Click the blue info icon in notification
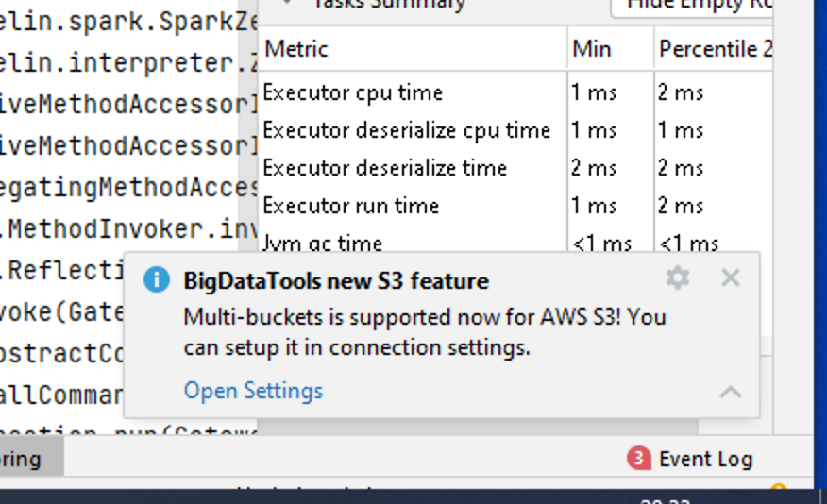The image size is (827, 504). point(157,279)
